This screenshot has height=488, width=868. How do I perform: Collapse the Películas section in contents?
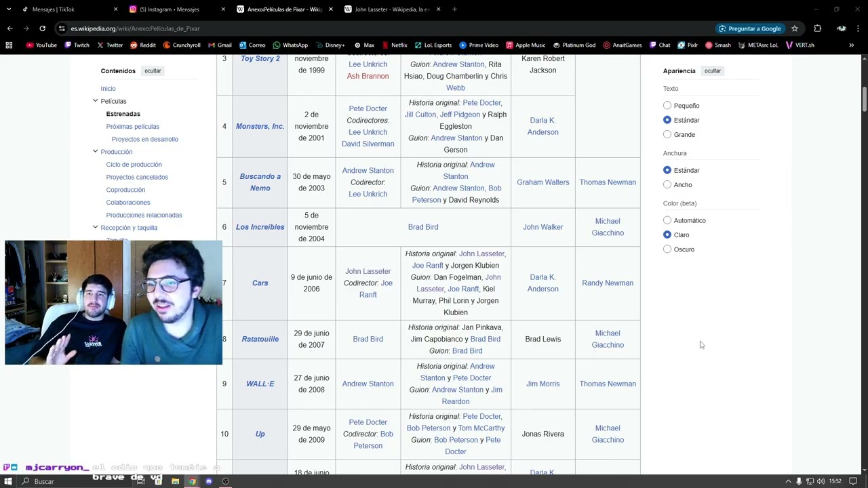[95, 101]
